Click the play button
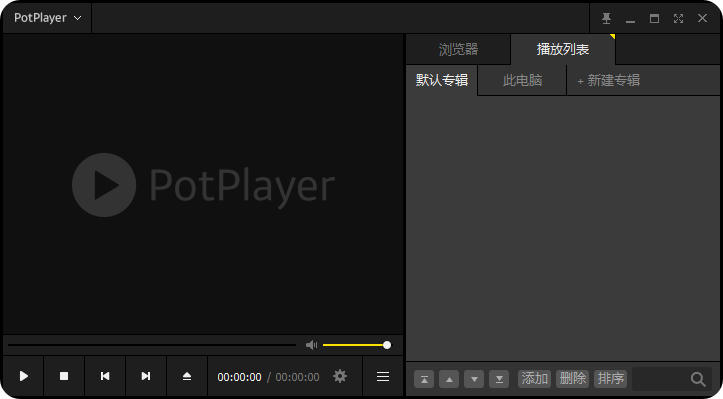Screen dimensions: 723x399 (24, 376)
